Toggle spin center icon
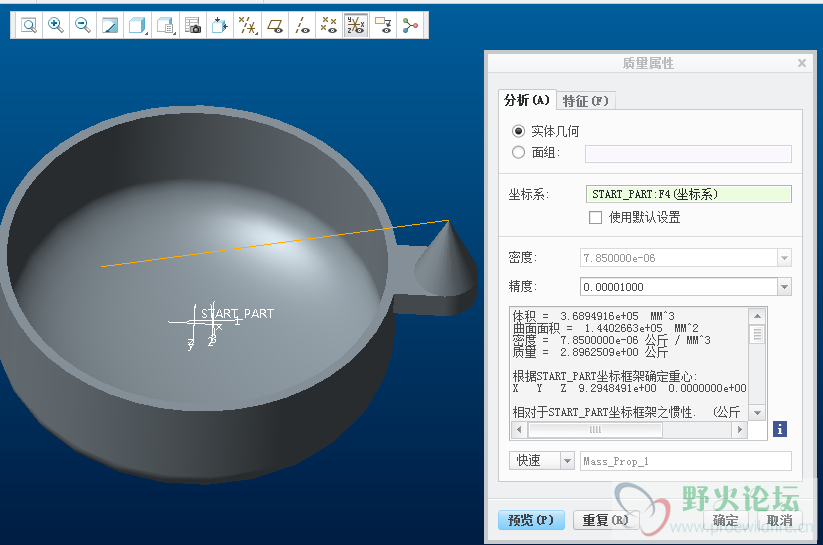 410,25
